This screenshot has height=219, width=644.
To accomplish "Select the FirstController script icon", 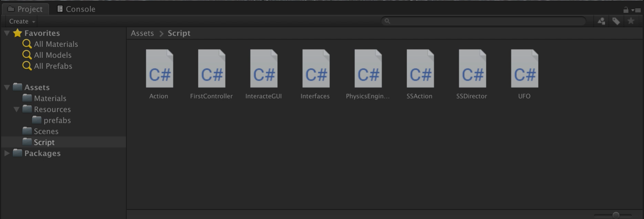I will point(211,68).
